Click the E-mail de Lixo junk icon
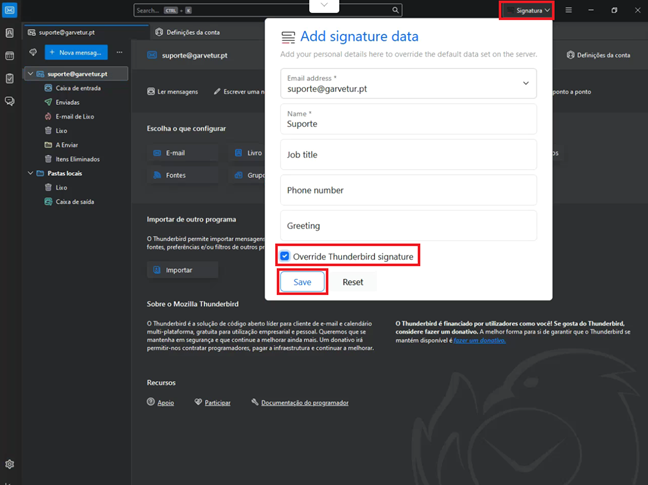The image size is (648, 485). 48,116
